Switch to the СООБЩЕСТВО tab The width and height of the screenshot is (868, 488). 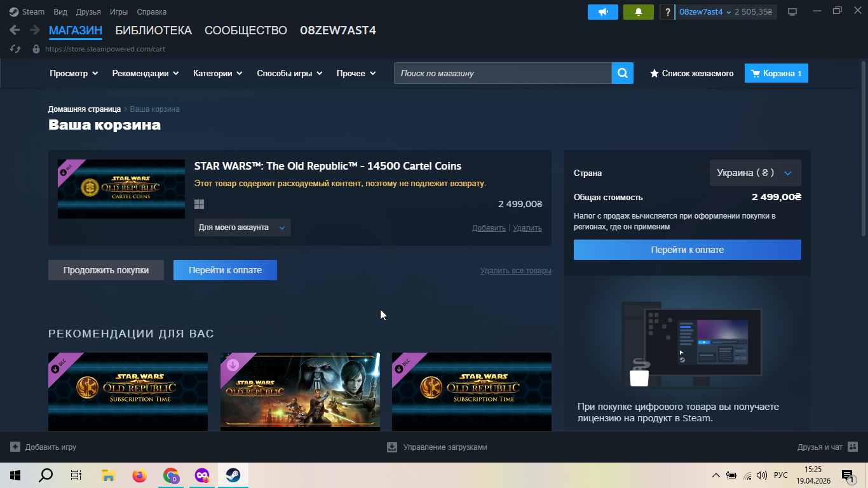coord(246,30)
